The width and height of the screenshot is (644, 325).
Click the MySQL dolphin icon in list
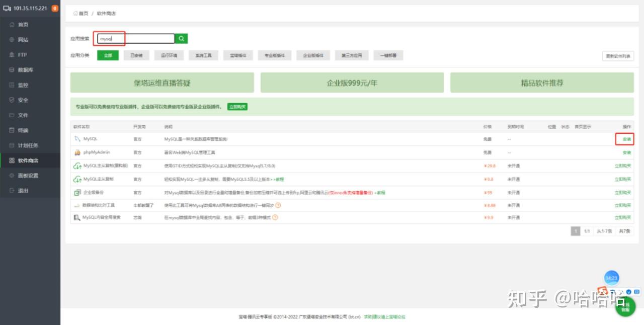coord(77,139)
